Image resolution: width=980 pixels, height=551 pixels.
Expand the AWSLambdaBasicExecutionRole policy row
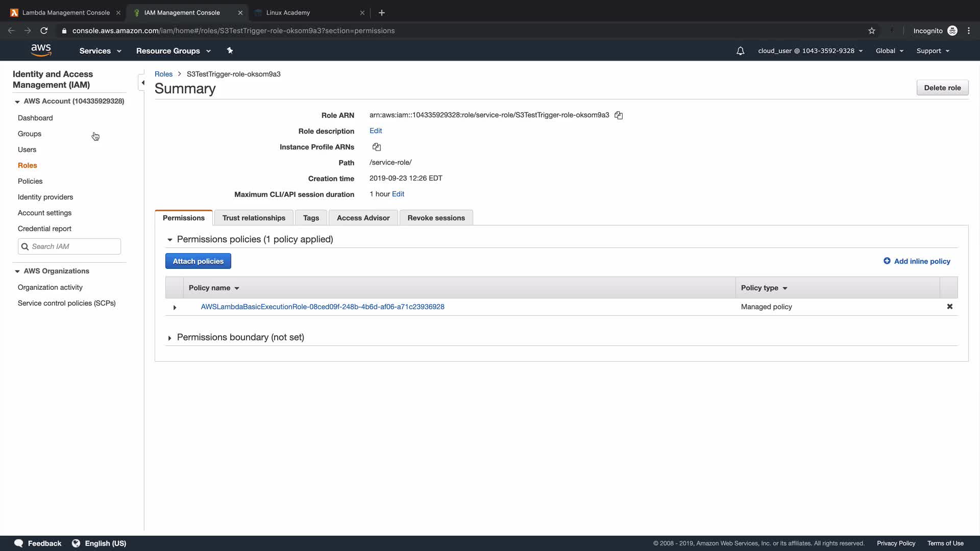click(x=175, y=307)
